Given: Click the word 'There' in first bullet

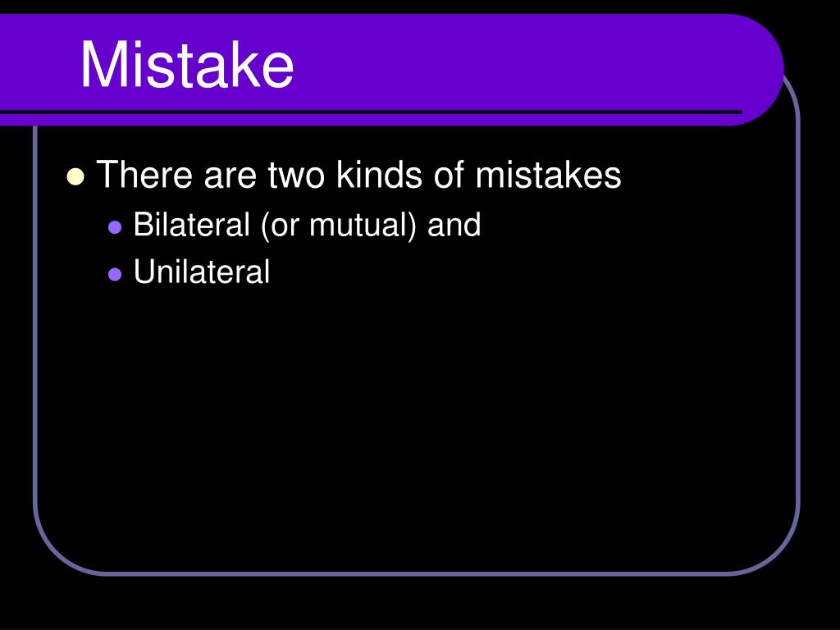Looking at the screenshot, I should coord(144,175).
